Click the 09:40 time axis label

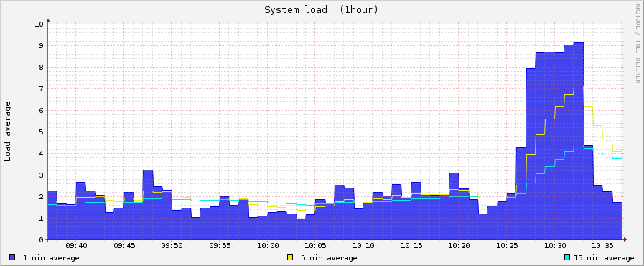(x=76, y=245)
